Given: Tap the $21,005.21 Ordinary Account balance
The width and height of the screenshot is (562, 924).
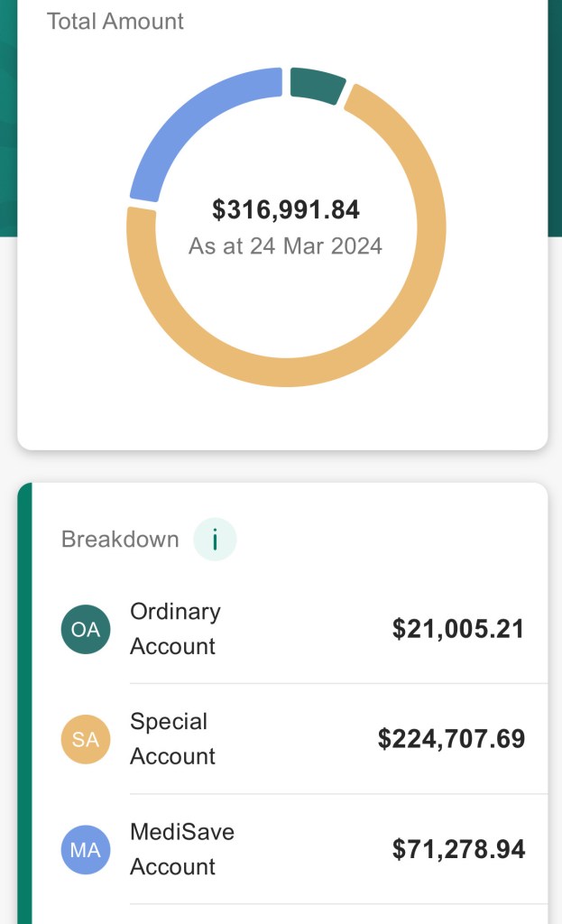Looking at the screenshot, I should [457, 629].
